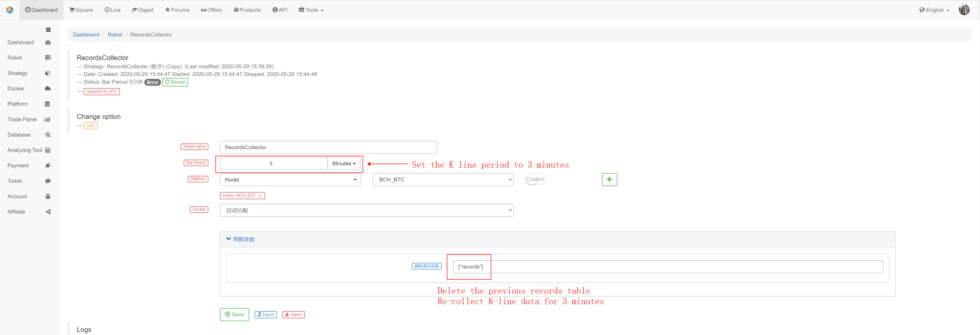Click the Platform bank building icon
Screen dimensions: 980x335
[x=48, y=104]
